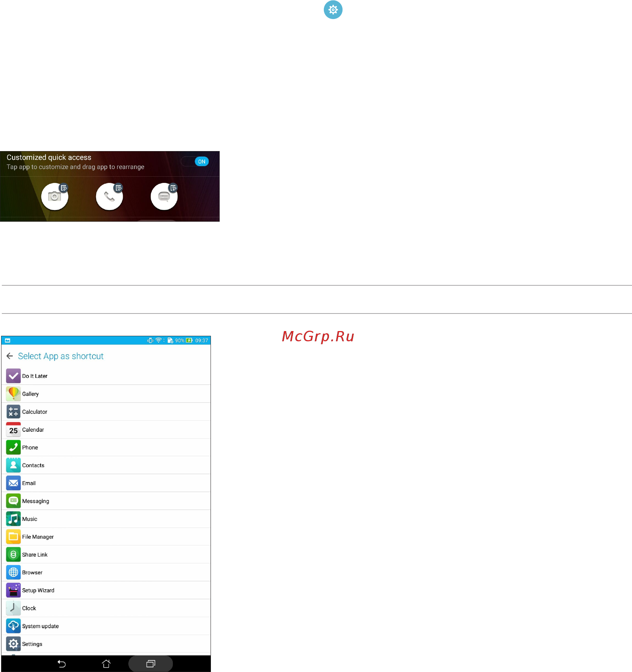Tap the blue settings gear icon

pyautogui.click(x=333, y=10)
